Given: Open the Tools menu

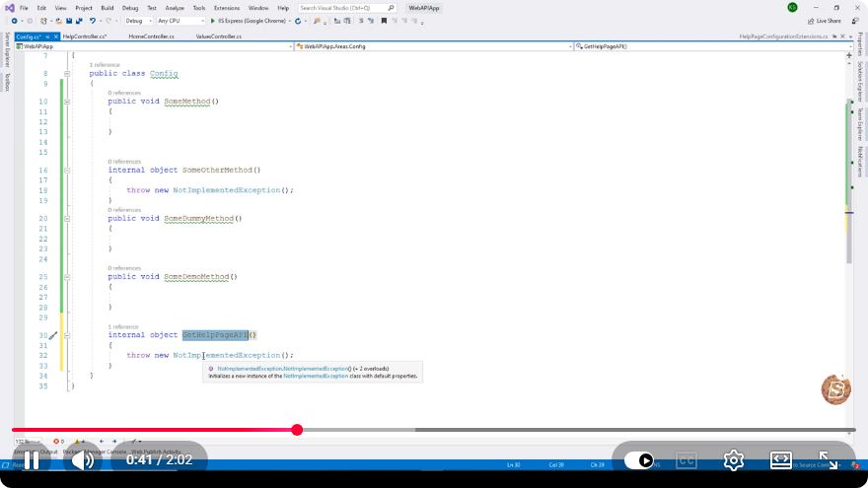Looking at the screenshot, I should (x=198, y=8).
